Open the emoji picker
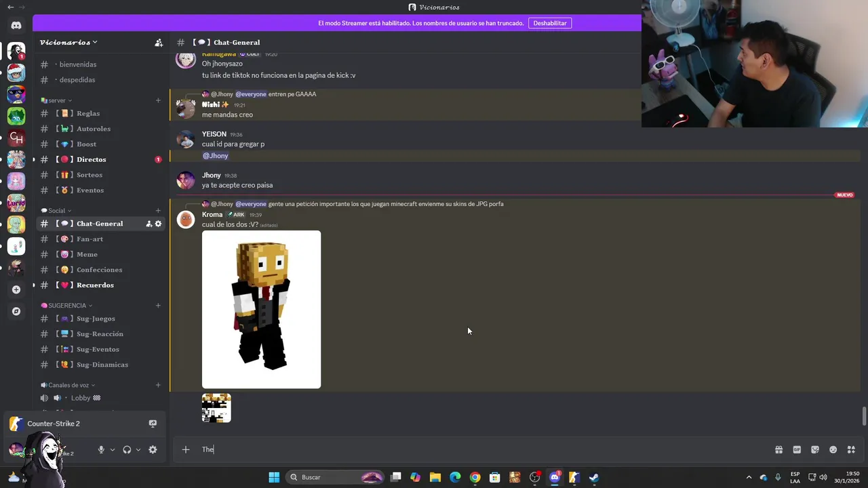 pos(833,449)
